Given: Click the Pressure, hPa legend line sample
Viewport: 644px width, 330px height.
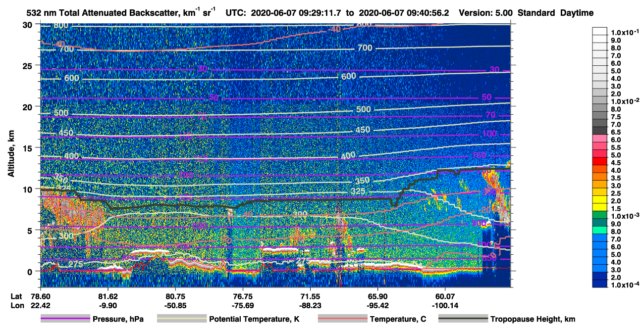Looking at the screenshot, I should [x=65, y=319].
